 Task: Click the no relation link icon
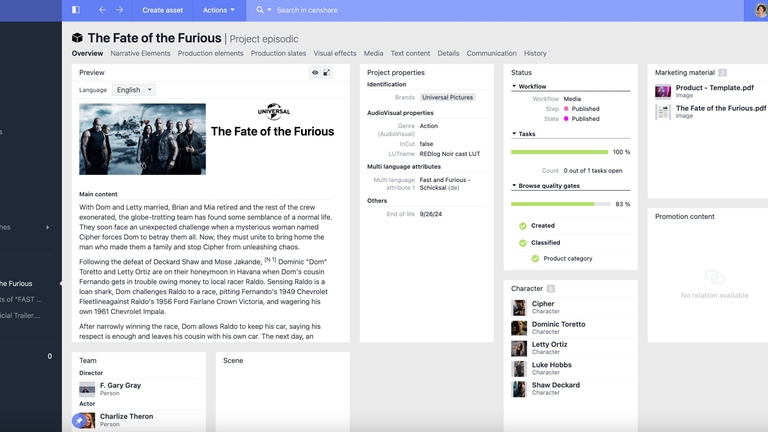coord(714,277)
